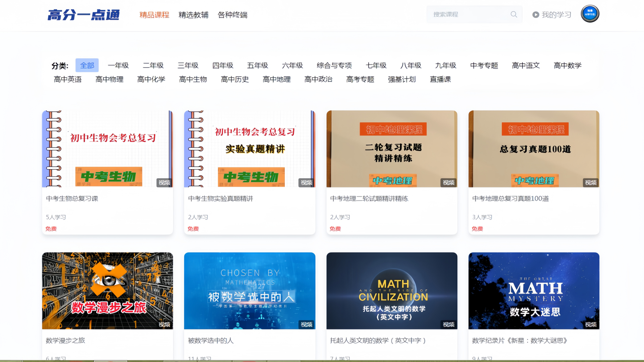Image resolution: width=644 pixels, height=362 pixels.
Task: Open the 托起人类文明的数学 thumbnail
Action: tap(392, 291)
